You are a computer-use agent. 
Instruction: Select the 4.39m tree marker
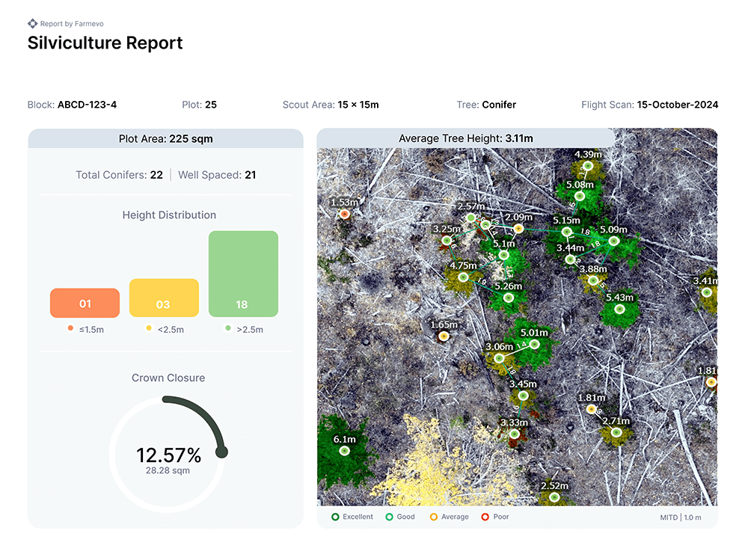pos(588,166)
